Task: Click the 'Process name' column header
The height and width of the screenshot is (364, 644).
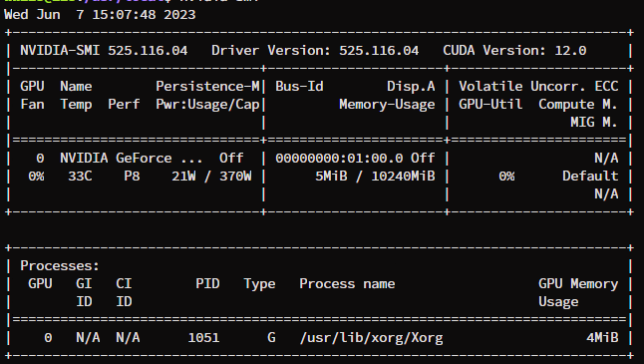Action: click(x=347, y=284)
